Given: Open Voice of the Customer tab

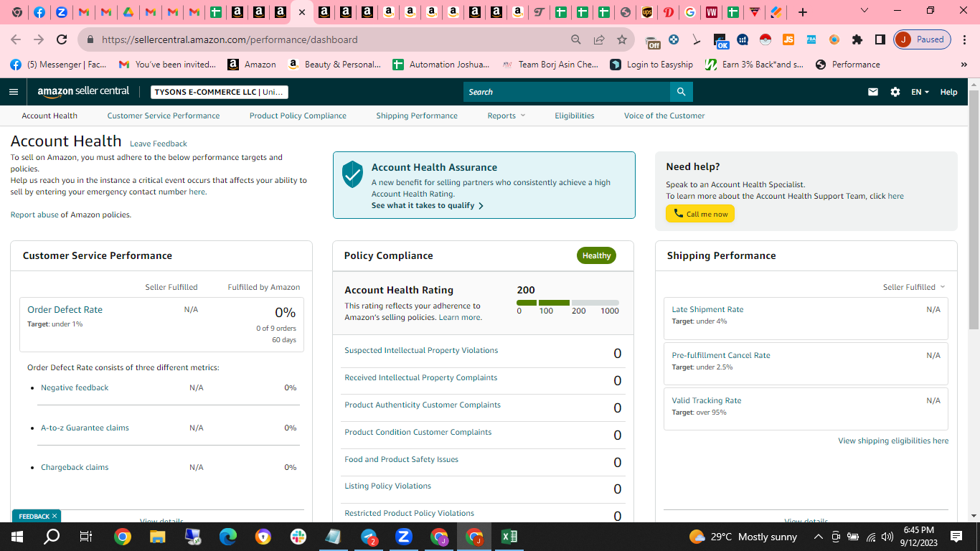Looking at the screenshot, I should 664,116.
